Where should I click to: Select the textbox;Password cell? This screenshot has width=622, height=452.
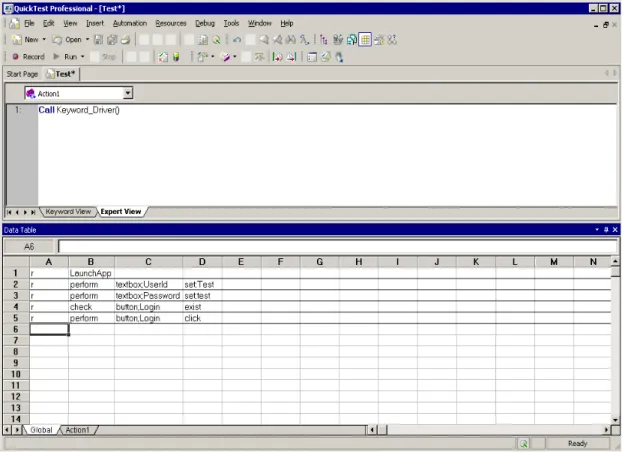tap(148, 296)
